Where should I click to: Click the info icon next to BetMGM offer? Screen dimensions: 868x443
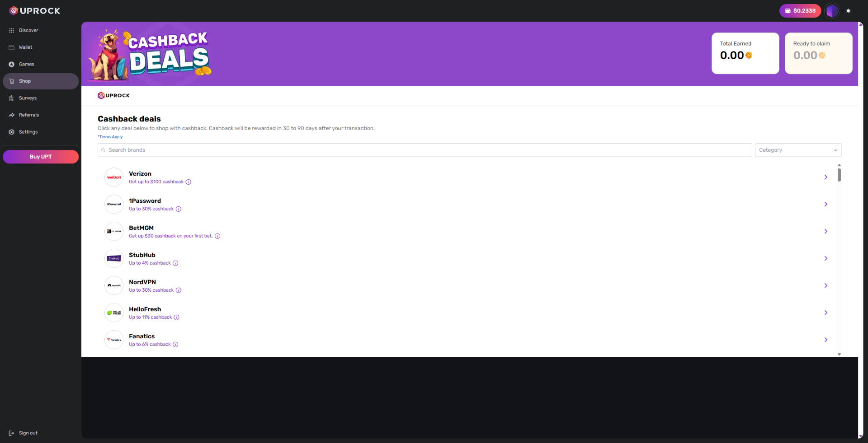pyautogui.click(x=217, y=236)
